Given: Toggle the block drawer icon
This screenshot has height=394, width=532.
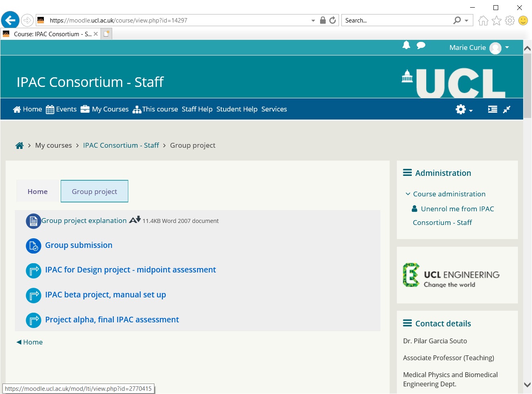Looking at the screenshot, I should pyautogui.click(x=493, y=109).
